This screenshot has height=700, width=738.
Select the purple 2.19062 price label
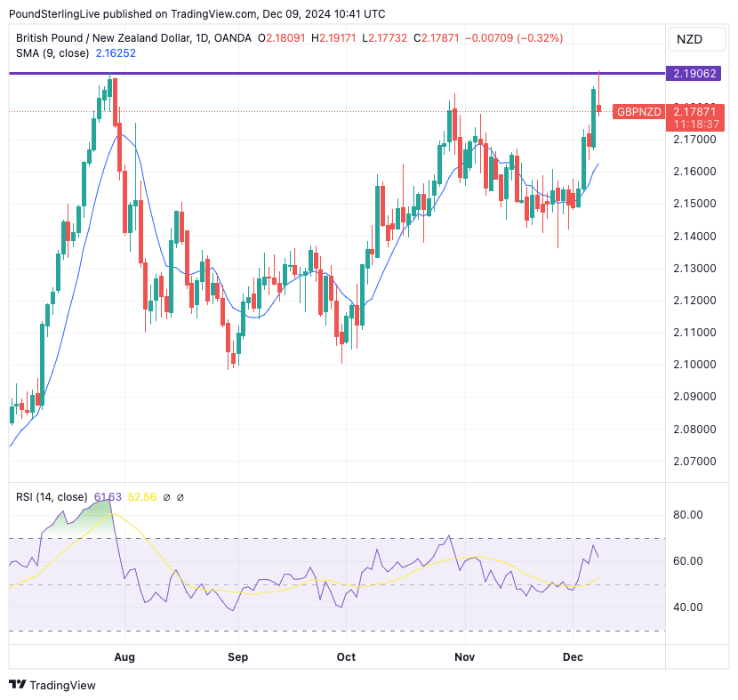[x=696, y=73]
